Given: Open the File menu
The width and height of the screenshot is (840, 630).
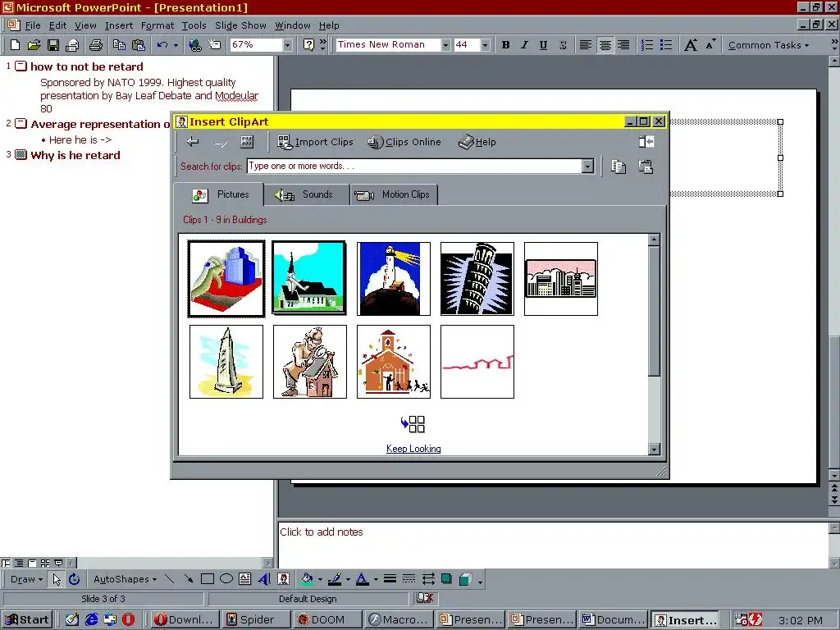Looking at the screenshot, I should click(33, 25).
